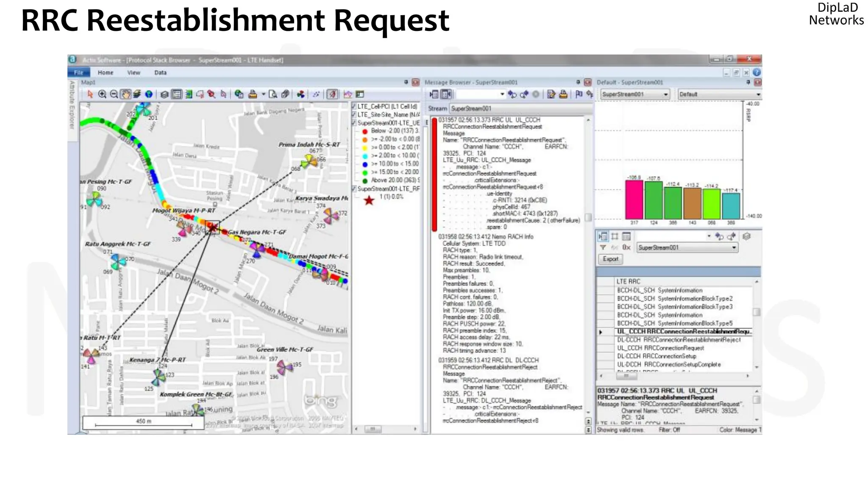
Task: Click the zoom in magnifier on map toolbar
Action: pyautogui.click(x=102, y=94)
